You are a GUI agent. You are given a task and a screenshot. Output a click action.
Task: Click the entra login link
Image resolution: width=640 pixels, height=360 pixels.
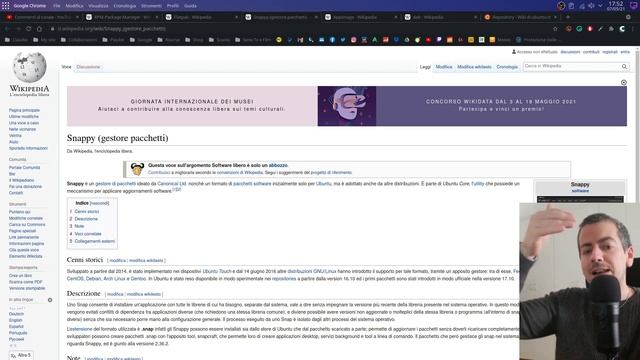point(625,52)
